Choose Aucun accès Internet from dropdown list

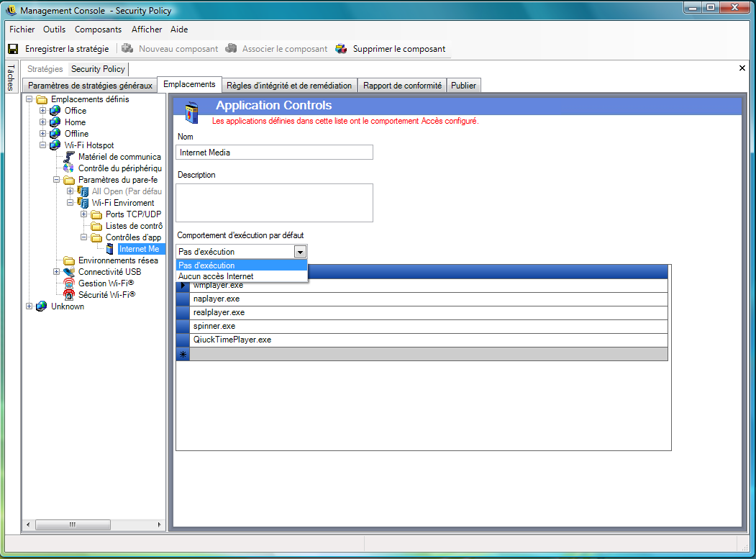point(216,276)
